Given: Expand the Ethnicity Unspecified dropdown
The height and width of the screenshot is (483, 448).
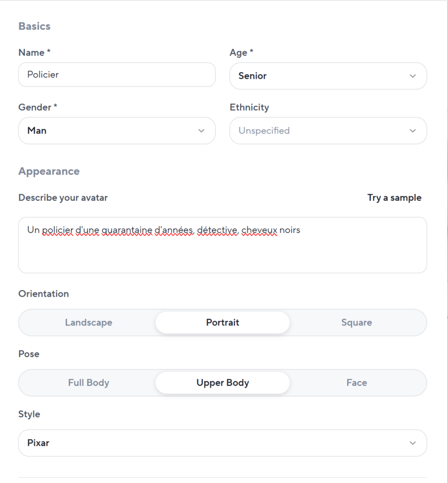Looking at the screenshot, I should point(321,131).
